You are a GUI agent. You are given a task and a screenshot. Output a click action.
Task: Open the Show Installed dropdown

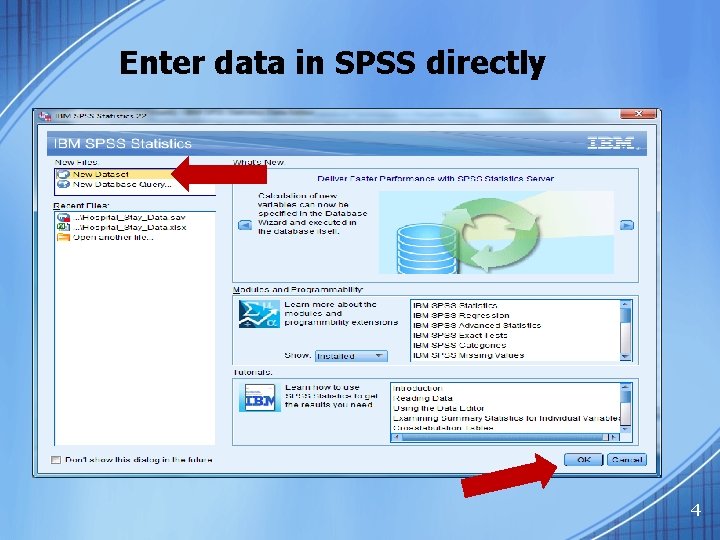(351, 356)
